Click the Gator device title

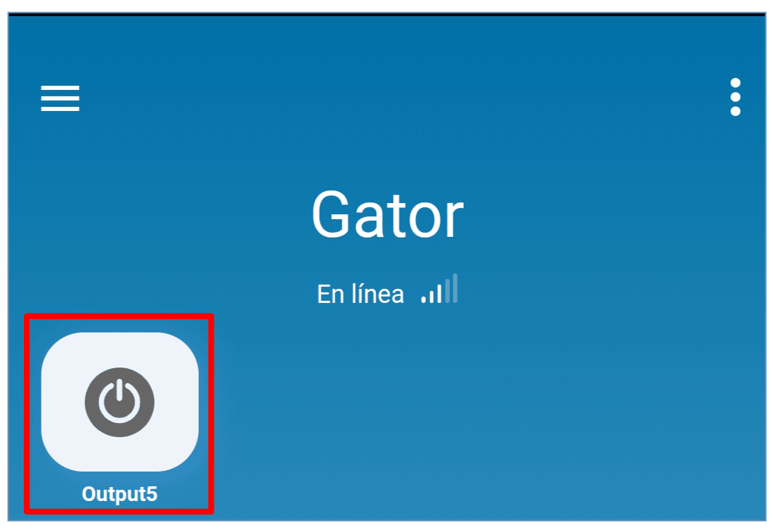point(387,215)
